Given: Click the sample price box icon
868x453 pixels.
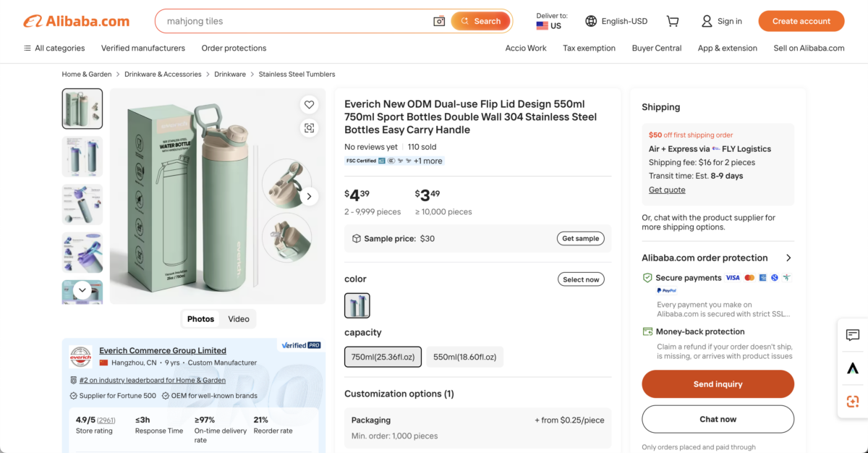Looking at the screenshot, I should 356,238.
